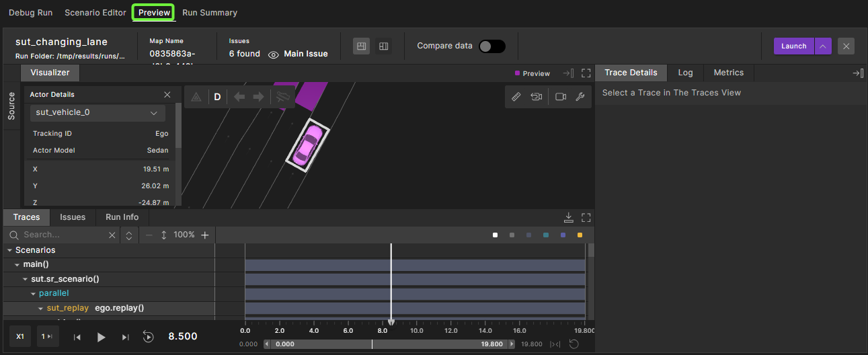Click the traces Search input field

point(64,235)
